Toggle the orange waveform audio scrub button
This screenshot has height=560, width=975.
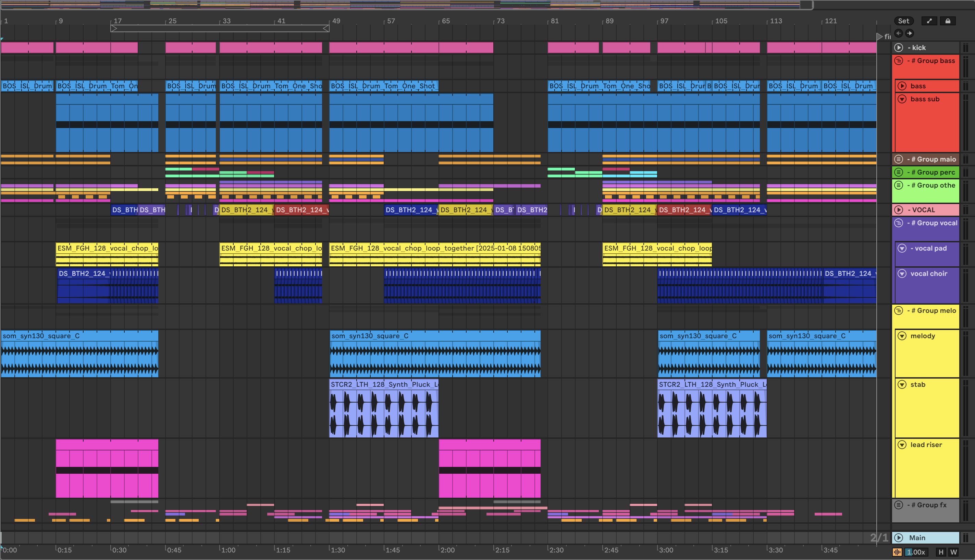point(897,552)
